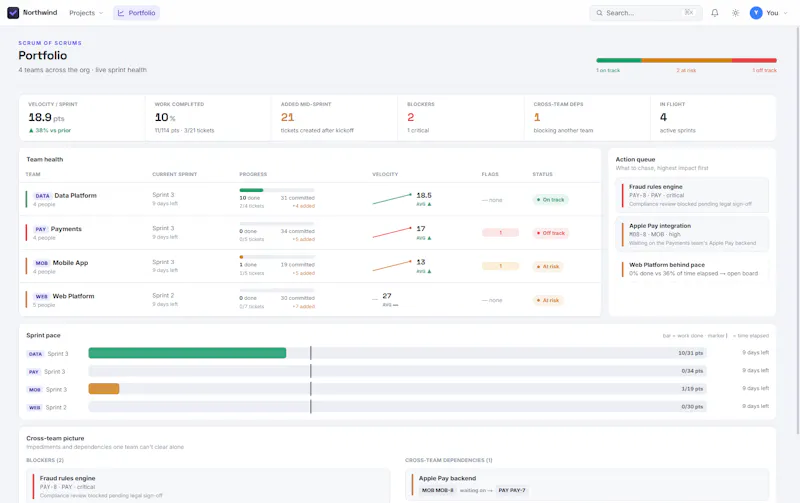Viewport: 800px width, 503px height.
Task: Click the green DATA Sprint 3 pace bar
Action: click(x=187, y=353)
